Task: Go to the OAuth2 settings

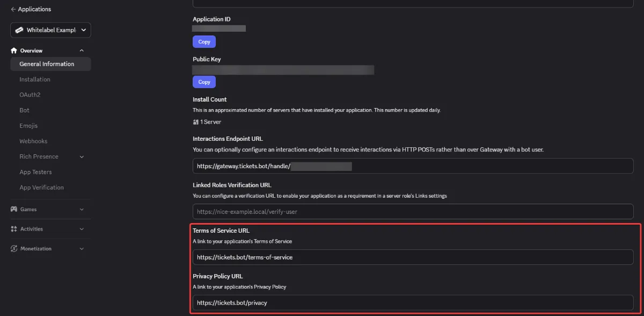Action: [30, 95]
